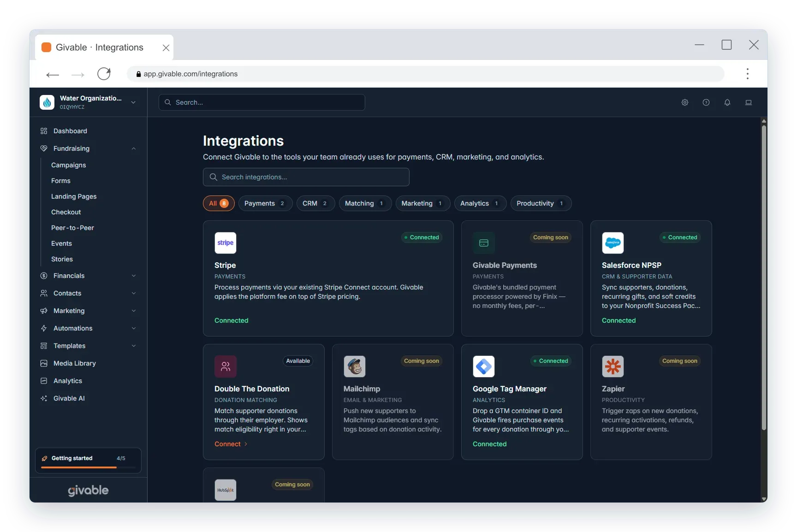This screenshot has width=797, height=532.
Task: Open the notifications bell
Action: pyautogui.click(x=727, y=102)
